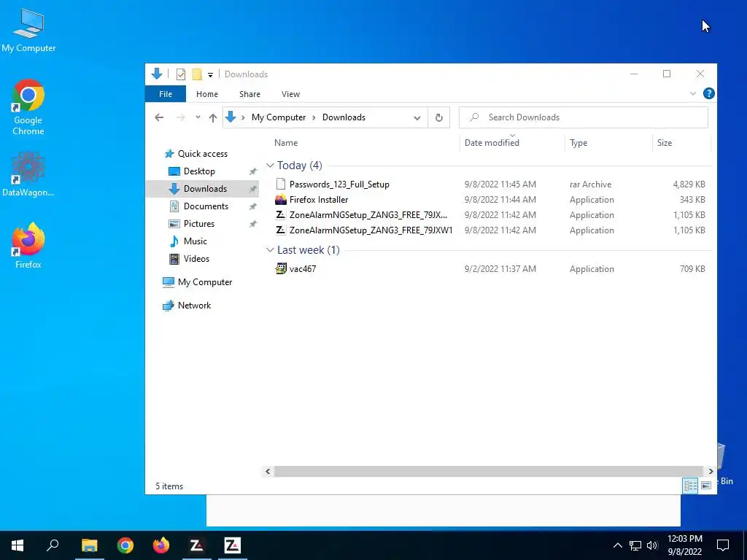Collapse the Last week (1) group
The width and height of the screenshot is (747, 560).
[270, 250]
